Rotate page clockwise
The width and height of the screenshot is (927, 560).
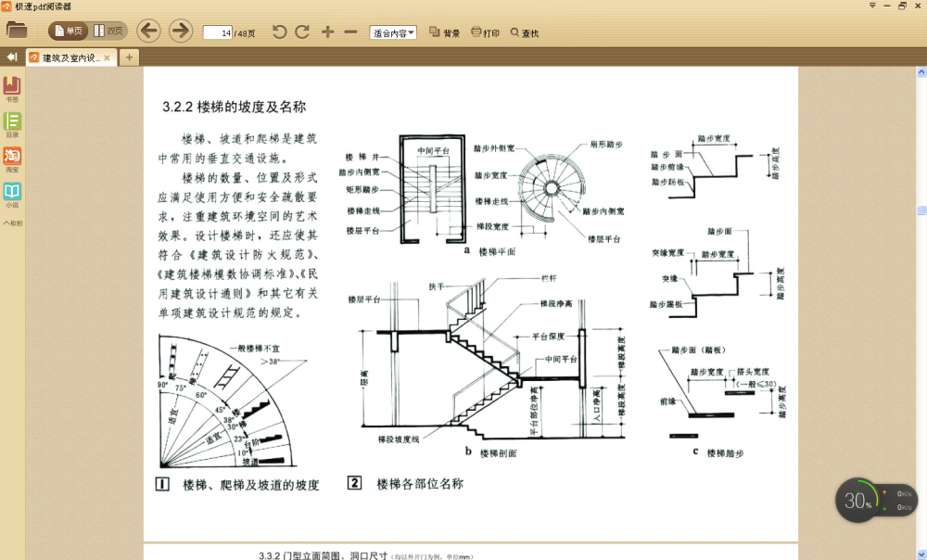(x=302, y=32)
